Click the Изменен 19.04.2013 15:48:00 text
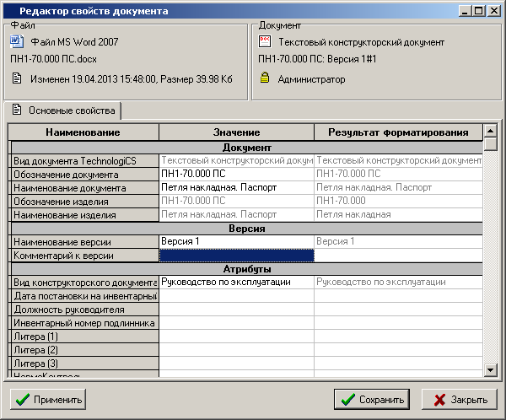Screen dimensions: 506x420 (93, 79)
